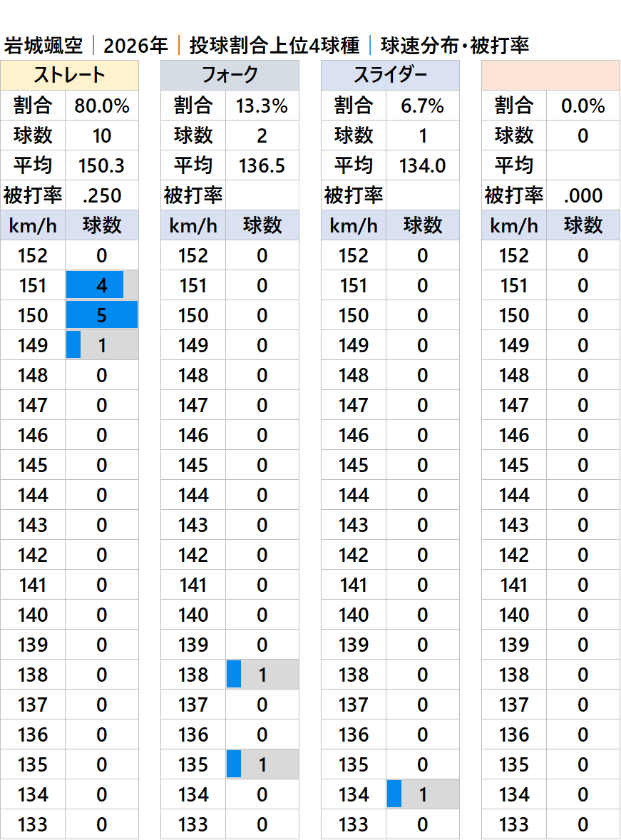Click the ストレート bar showing 5 pitches
This screenshot has width=621, height=840.
coord(102,315)
